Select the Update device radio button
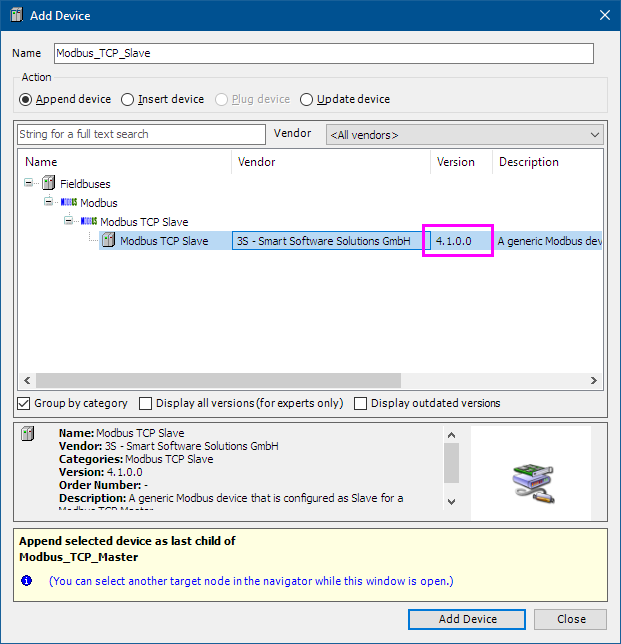 pos(306,100)
